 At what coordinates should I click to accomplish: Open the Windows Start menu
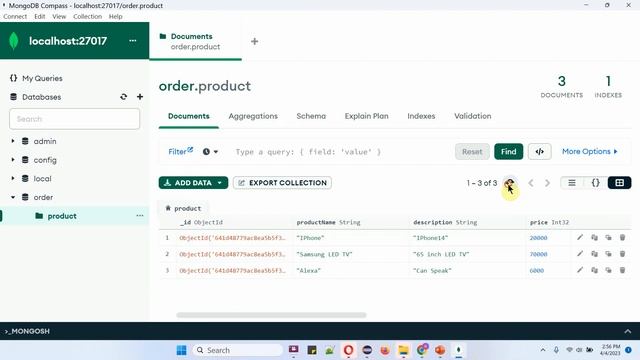point(181,350)
